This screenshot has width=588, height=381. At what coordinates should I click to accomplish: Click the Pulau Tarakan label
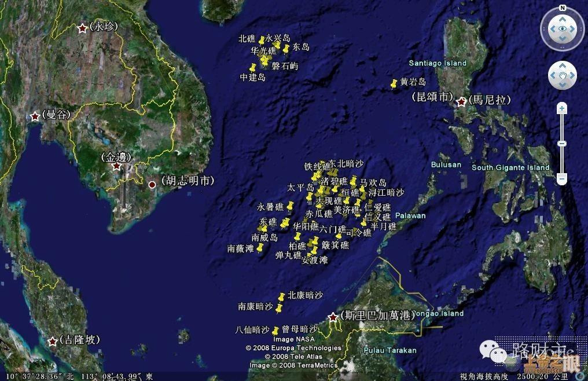390,350
